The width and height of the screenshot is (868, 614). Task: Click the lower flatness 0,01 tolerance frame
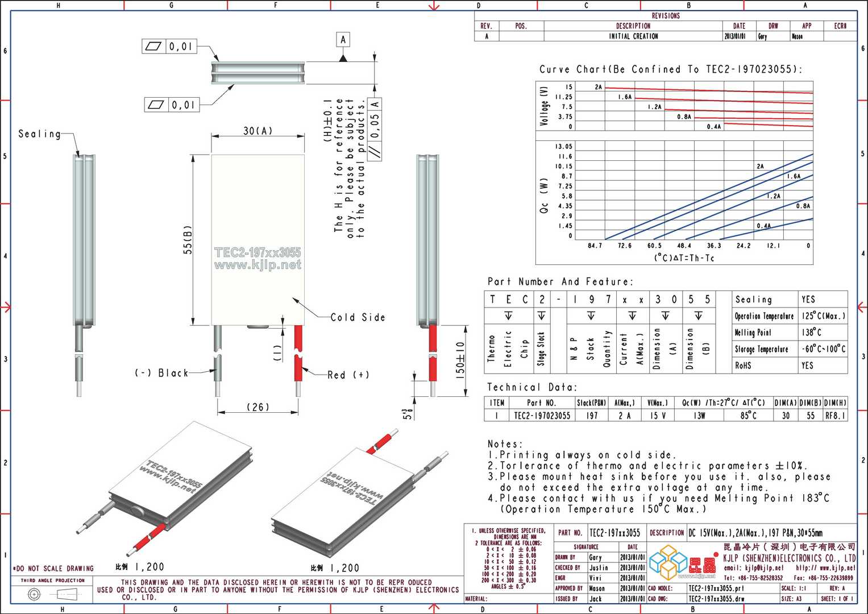pyautogui.click(x=172, y=105)
